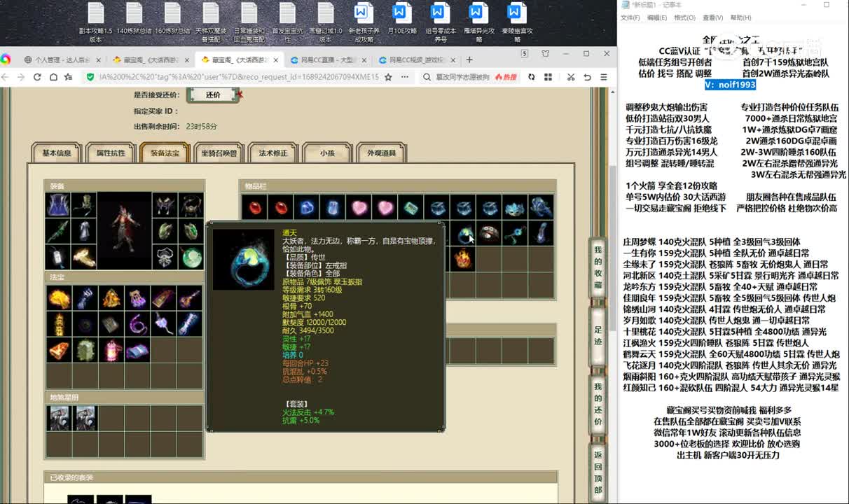Click the 返回顶部 side button
The image size is (849, 504).
coord(598,471)
